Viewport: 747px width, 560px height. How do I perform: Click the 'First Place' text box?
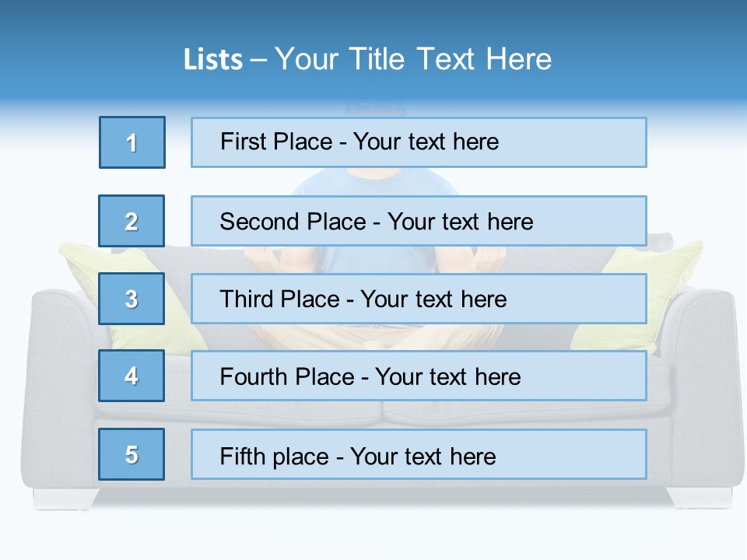click(419, 142)
